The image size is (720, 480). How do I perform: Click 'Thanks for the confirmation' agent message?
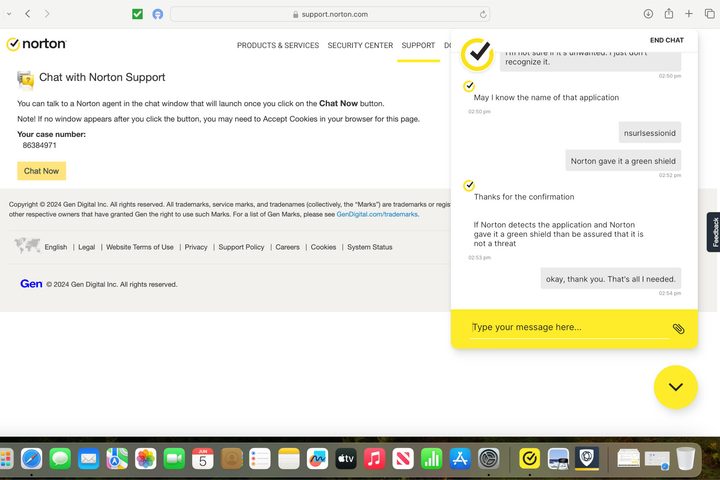pos(524,197)
